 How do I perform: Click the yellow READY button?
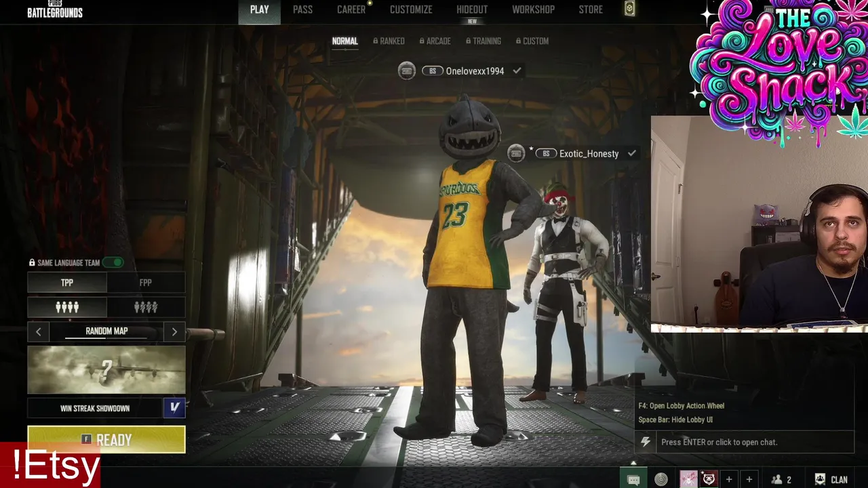(106, 440)
